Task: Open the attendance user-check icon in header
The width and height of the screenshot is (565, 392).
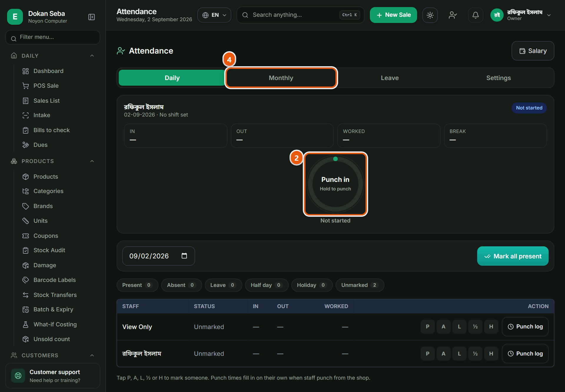Action: coord(453,15)
